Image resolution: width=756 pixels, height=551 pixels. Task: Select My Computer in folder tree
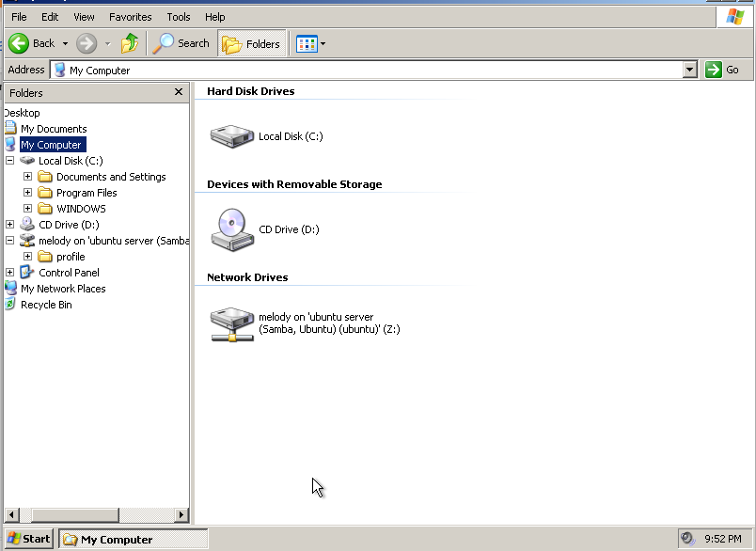click(53, 145)
